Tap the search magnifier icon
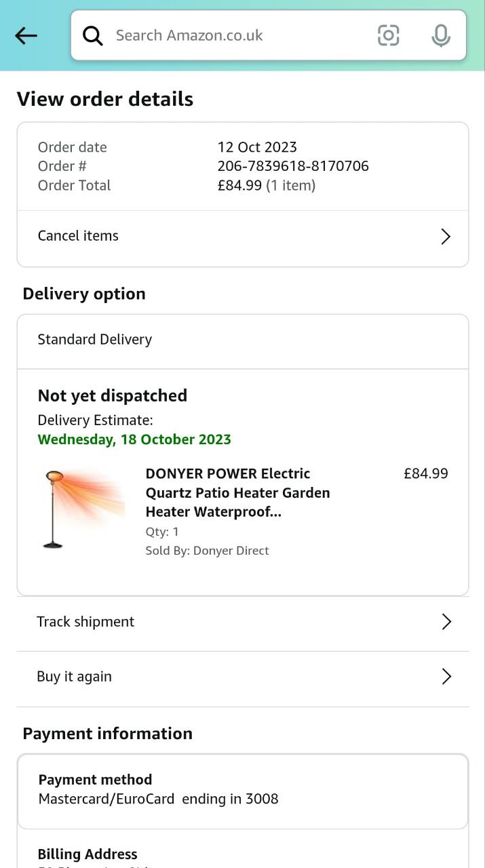The height and width of the screenshot is (868, 485). tap(93, 35)
